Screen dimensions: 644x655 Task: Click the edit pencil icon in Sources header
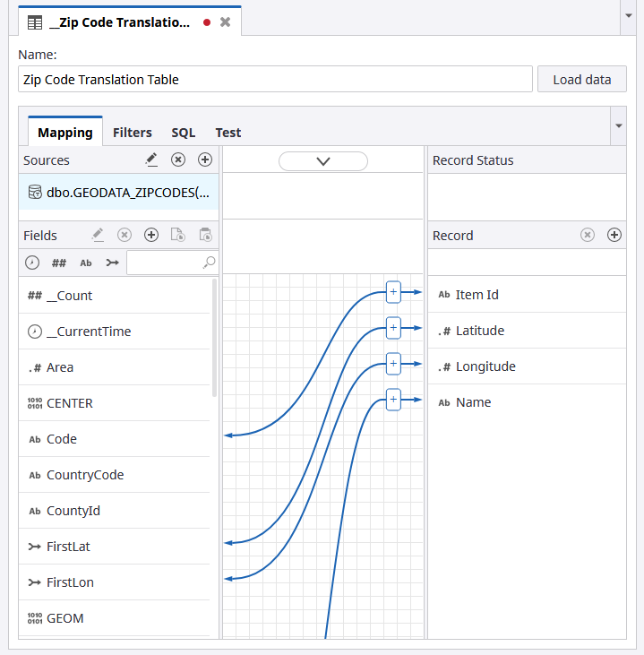151,159
